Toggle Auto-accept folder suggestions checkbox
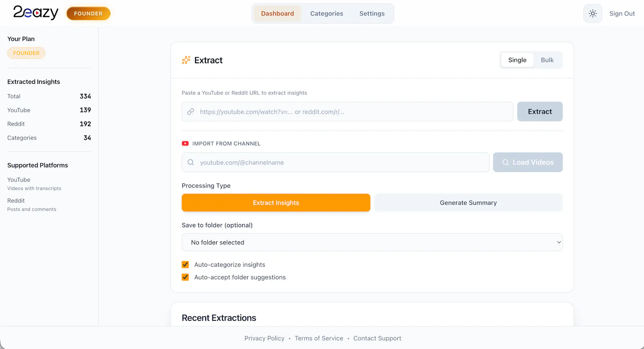644x349 pixels. 185,277
